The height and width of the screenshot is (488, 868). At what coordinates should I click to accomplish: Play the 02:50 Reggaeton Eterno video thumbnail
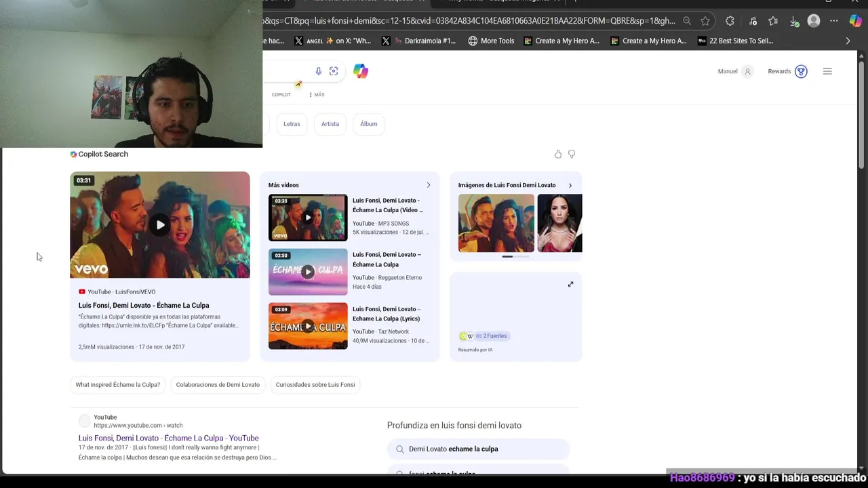click(x=308, y=272)
